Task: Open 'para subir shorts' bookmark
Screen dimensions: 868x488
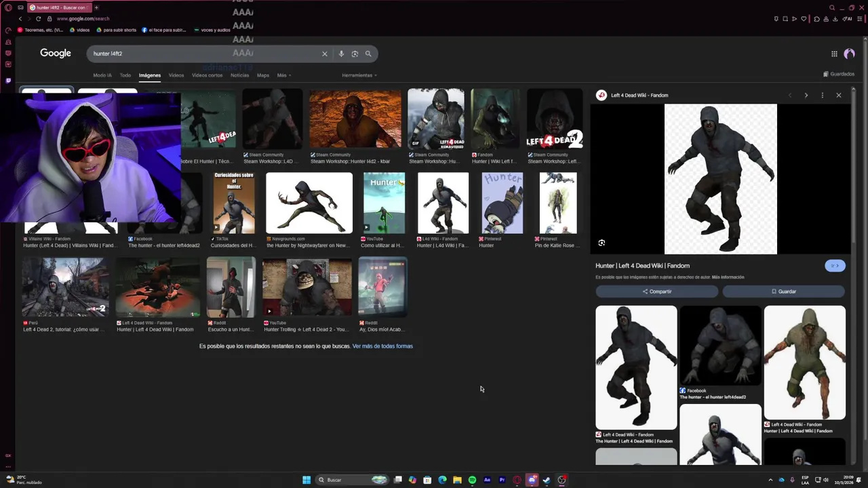Action: (x=116, y=30)
